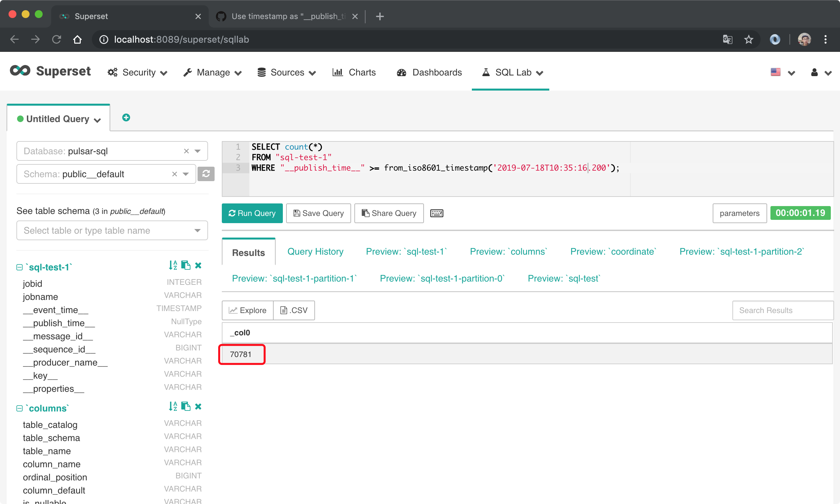Open the Security menu
This screenshot has height=504, width=840.
[x=137, y=72]
